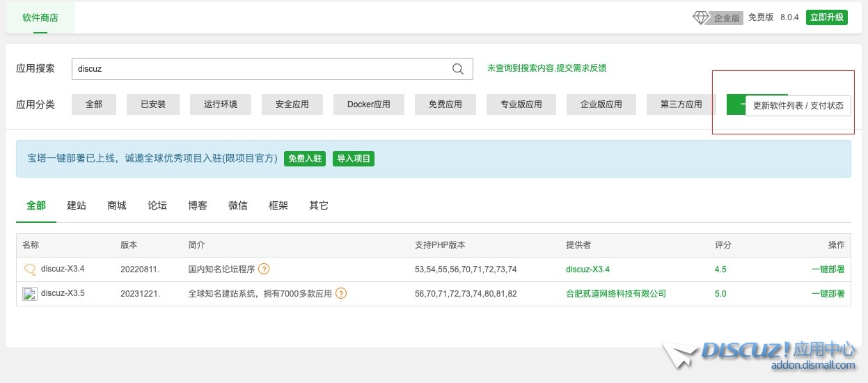Viewport: 868px width, 383px height.
Task: Filter apps by 安全应用 category
Action: tap(292, 104)
